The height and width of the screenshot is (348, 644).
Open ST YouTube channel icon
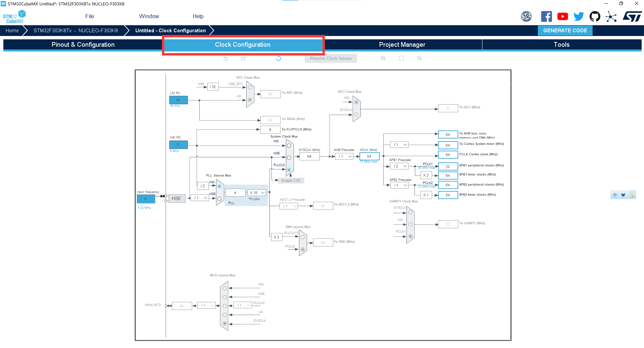pos(563,16)
